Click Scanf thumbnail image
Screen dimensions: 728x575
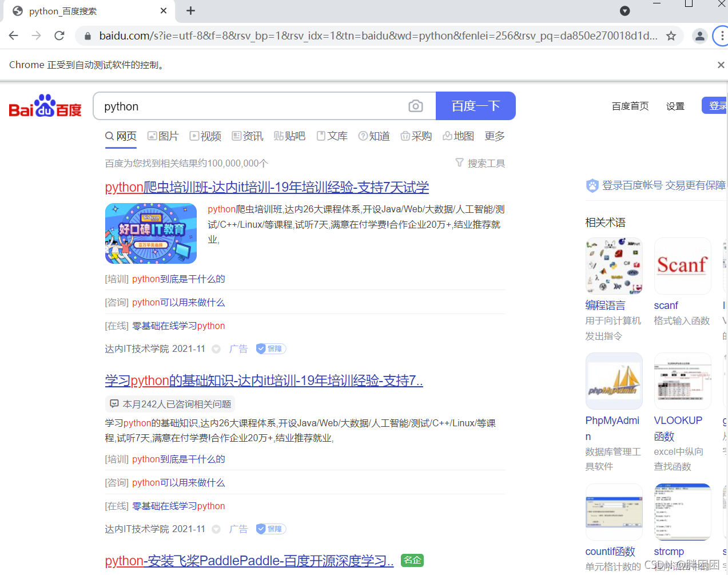(x=683, y=266)
